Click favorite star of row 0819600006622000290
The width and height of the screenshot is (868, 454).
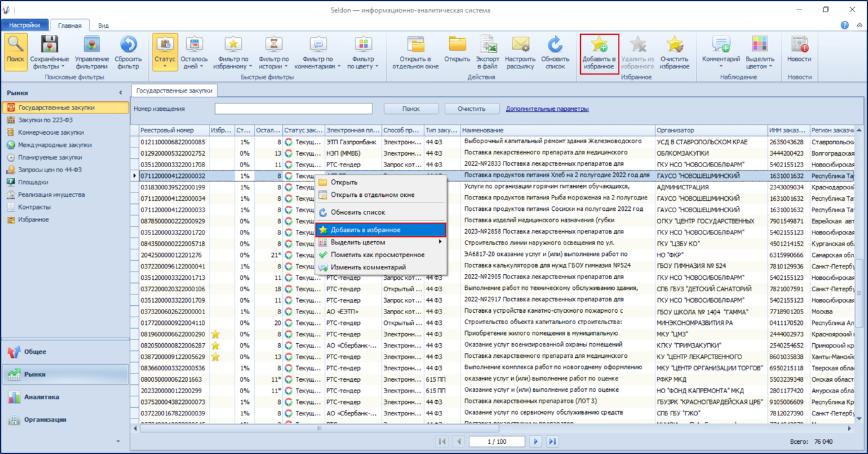coord(216,334)
